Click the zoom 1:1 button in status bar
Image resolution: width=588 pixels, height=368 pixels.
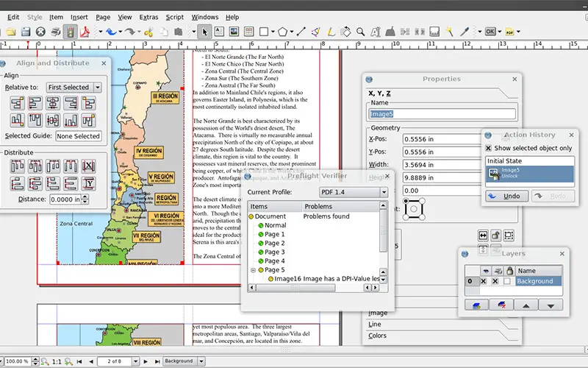(x=57, y=361)
